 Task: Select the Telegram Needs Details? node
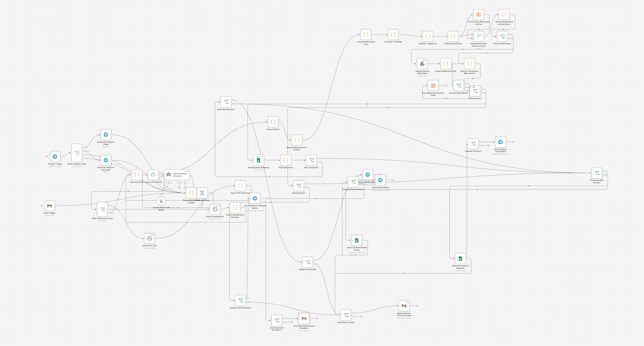[x=240, y=300]
